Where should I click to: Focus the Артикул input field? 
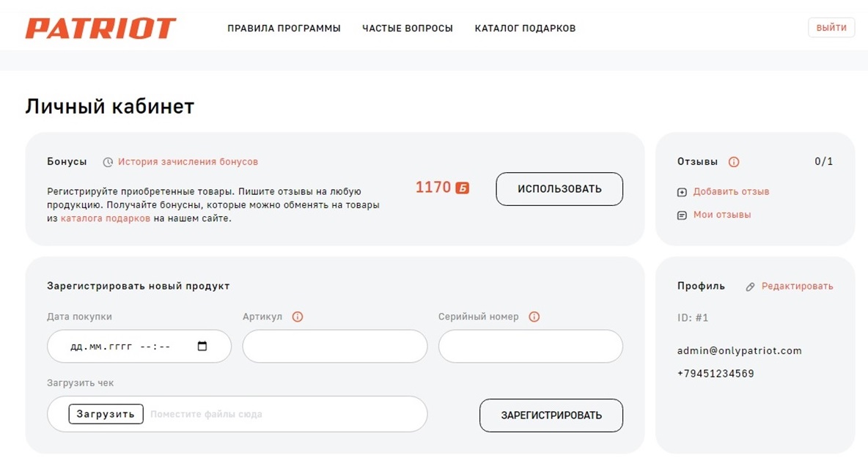(x=334, y=347)
